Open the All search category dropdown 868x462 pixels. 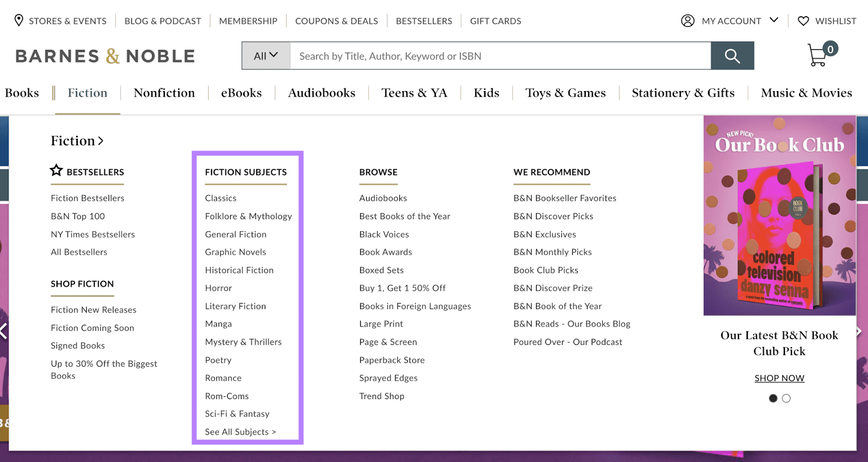pos(266,56)
